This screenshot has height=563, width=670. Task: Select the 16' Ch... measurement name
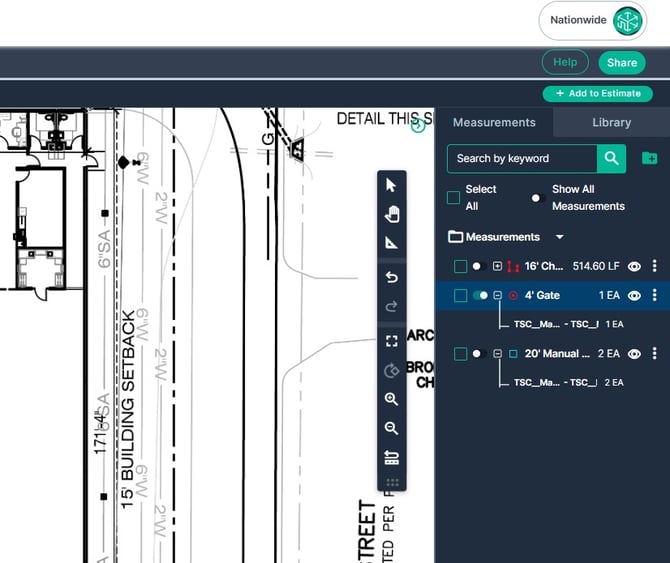click(544, 266)
